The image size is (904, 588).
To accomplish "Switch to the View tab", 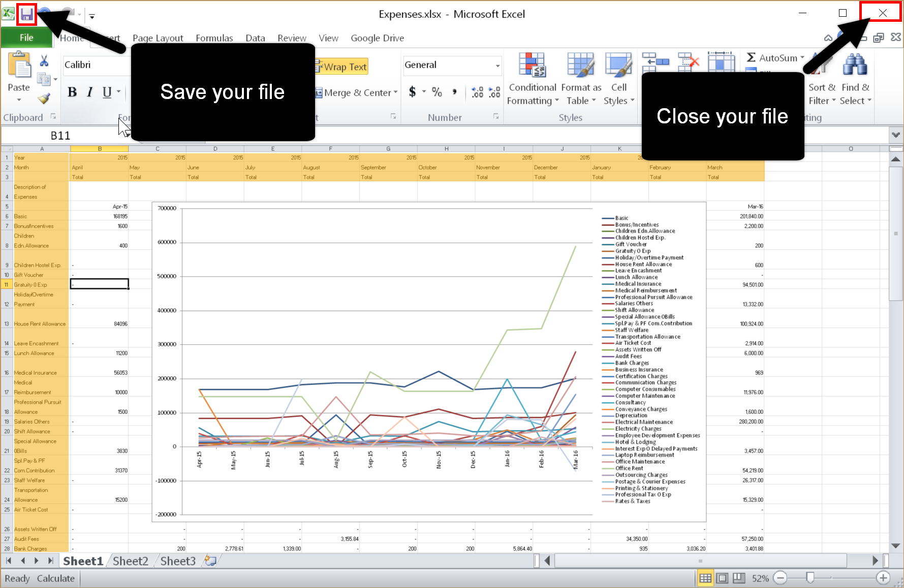I will (x=328, y=38).
